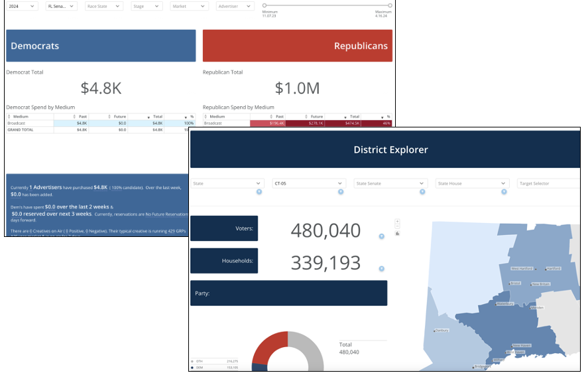Open the State Senate dropdown
The width and height of the screenshot is (588, 379).
point(390,183)
